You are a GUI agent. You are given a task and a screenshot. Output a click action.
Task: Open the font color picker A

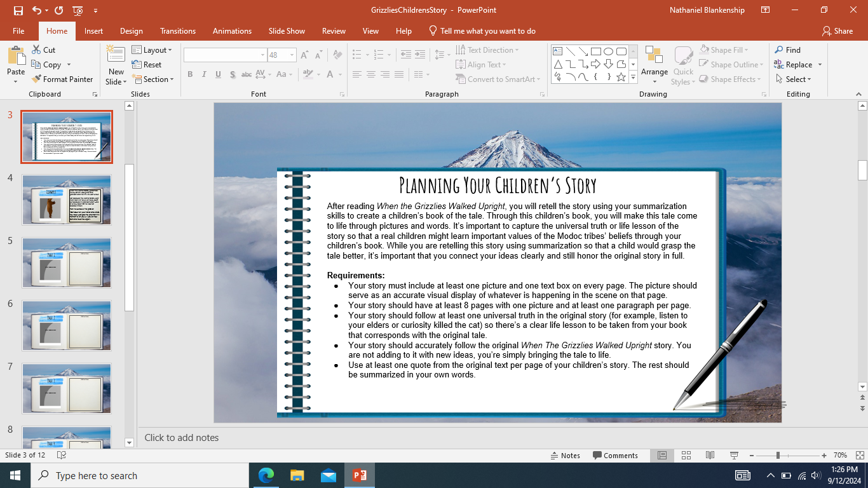330,74
